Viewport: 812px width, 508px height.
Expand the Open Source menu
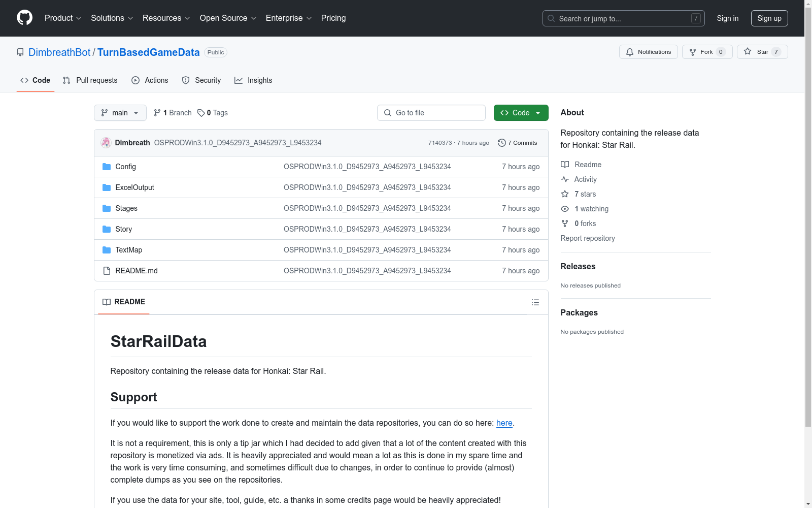pos(228,18)
